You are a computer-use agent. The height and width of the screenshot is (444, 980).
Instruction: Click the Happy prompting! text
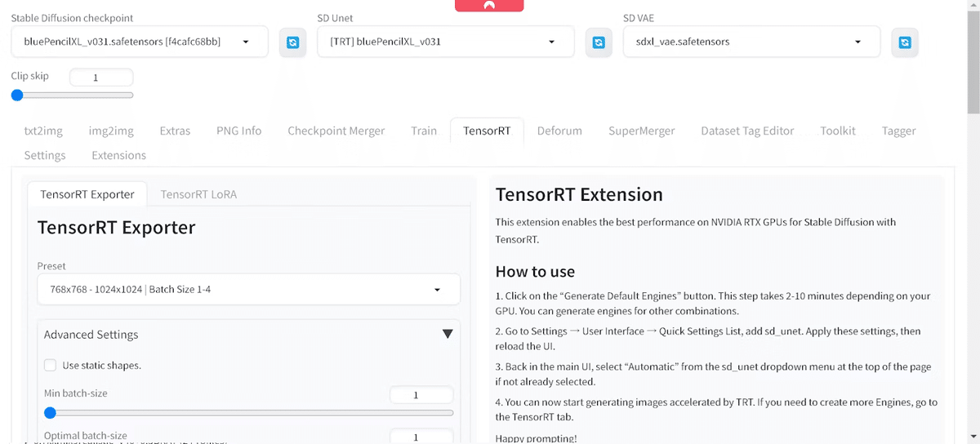click(x=536, y=438)
